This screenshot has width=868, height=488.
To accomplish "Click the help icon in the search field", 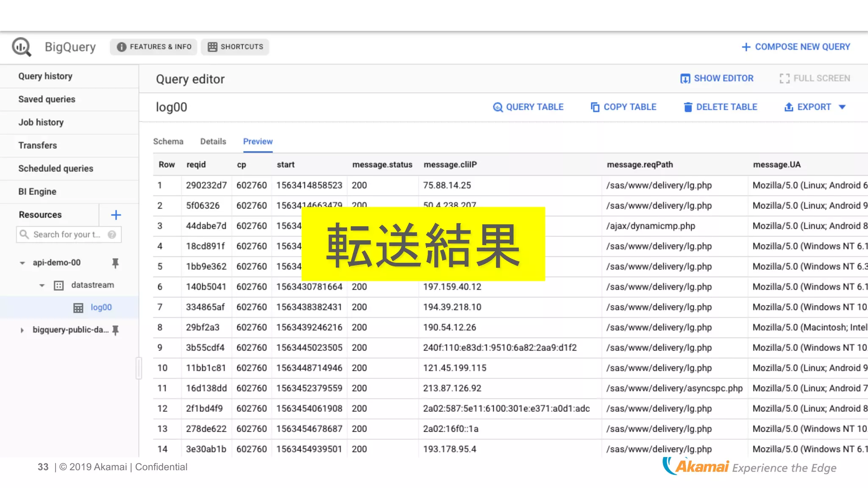I will point(112,234).
